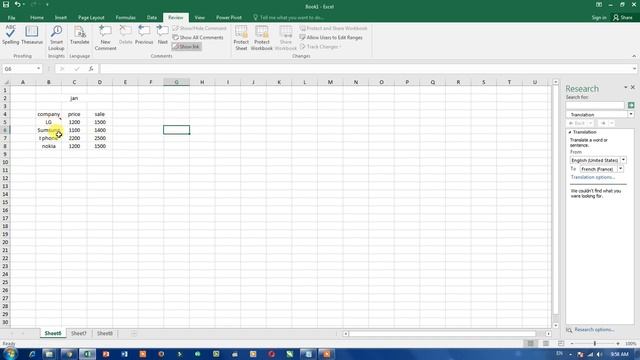Click the horizontal scrollbar track

pos(443,334)
